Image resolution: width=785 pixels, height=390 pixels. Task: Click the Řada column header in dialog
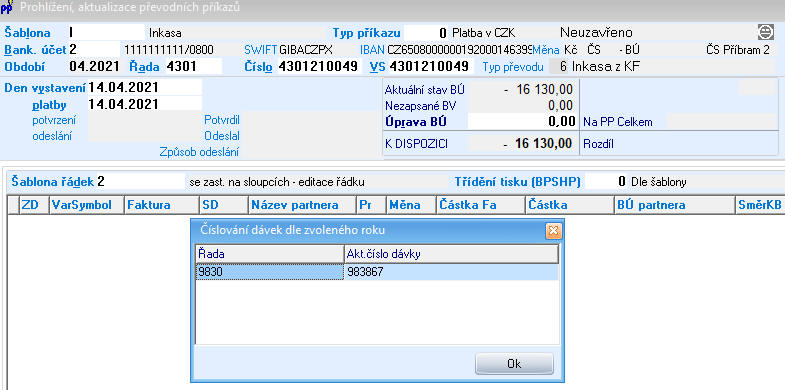tap(270, 254)
